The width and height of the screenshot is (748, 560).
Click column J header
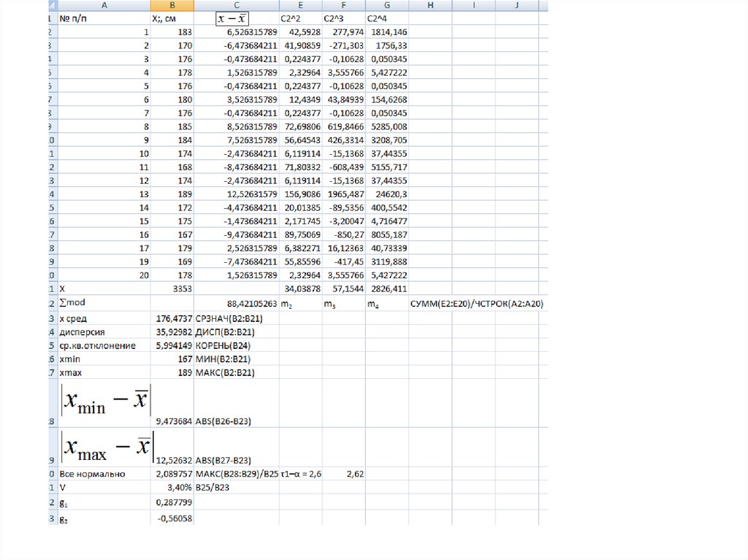pos(516,5)
